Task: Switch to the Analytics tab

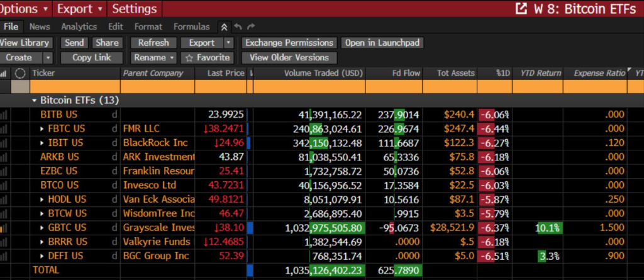Action: (x=79, y=27)
